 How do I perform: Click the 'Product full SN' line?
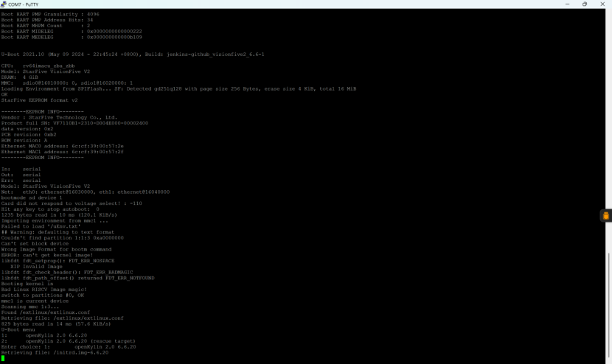74,123
